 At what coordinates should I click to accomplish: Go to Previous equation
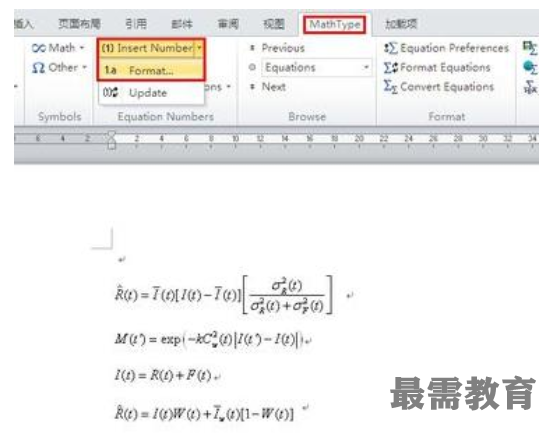[277, 48]
